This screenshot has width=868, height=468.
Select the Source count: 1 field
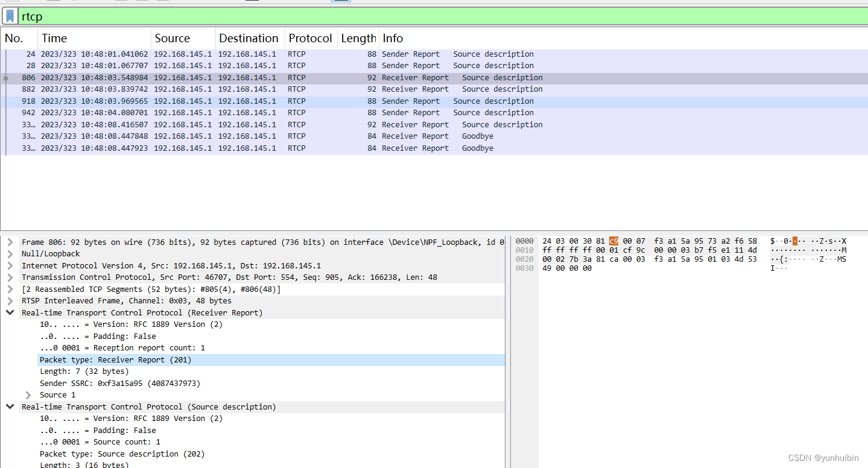click(x=100, y=442)
